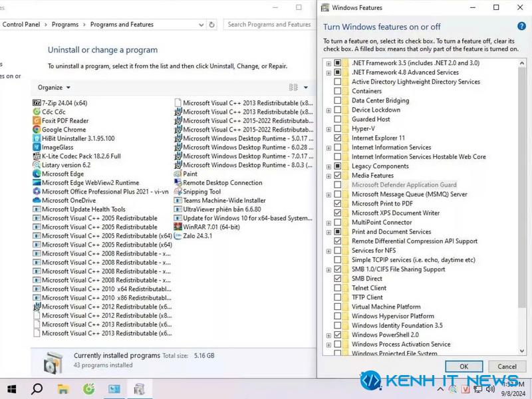Image resolution: width=532 pixels, height=399 pixels.
Task: Click OK in Windows Features dialog
Action: coord(464,366)
